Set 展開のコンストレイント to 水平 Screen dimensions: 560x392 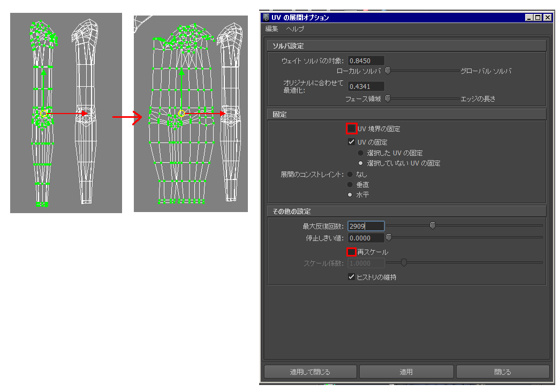click(x=350, y=195)
